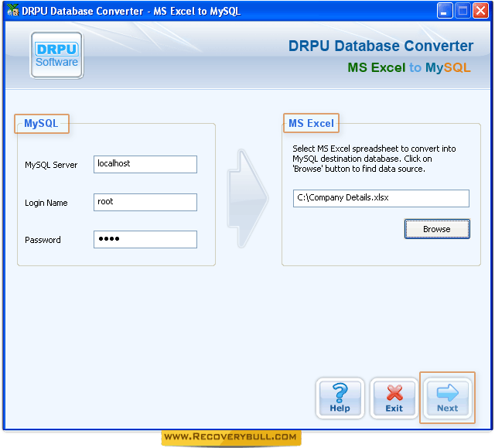Minimize the Database Converter window
The image size is (495, 448).
(x=445, y=11)
